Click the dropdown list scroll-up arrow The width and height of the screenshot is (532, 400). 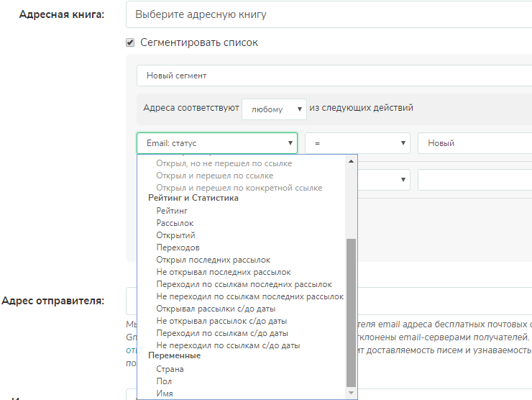[x=351, y=160]
